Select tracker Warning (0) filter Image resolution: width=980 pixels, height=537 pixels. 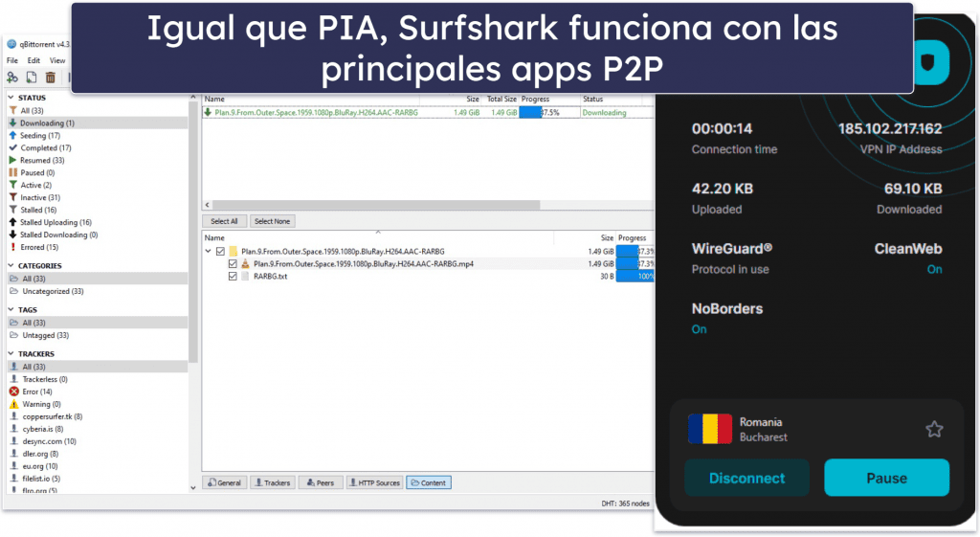click(x=41, y=405)
